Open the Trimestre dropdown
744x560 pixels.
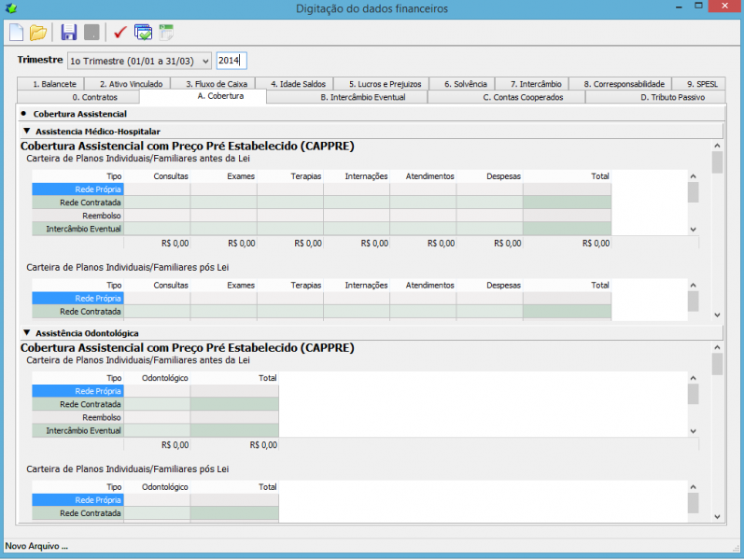click(x=139, y=61)
